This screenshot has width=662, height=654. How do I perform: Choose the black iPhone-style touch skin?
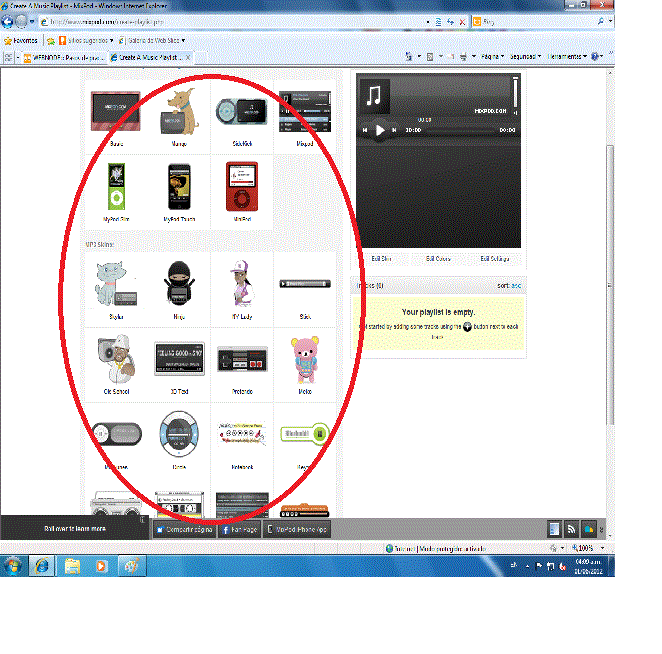179,185
